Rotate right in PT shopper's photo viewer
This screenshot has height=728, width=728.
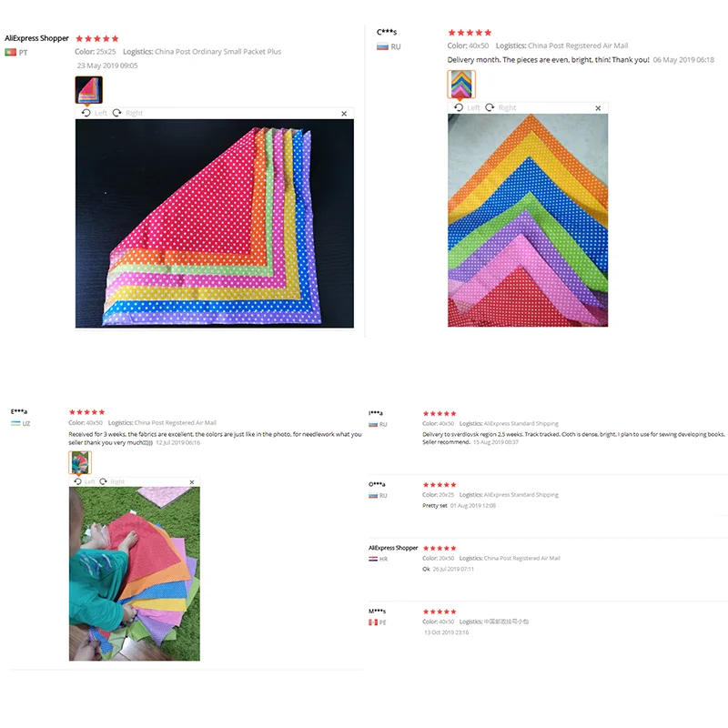pos(127,113)
